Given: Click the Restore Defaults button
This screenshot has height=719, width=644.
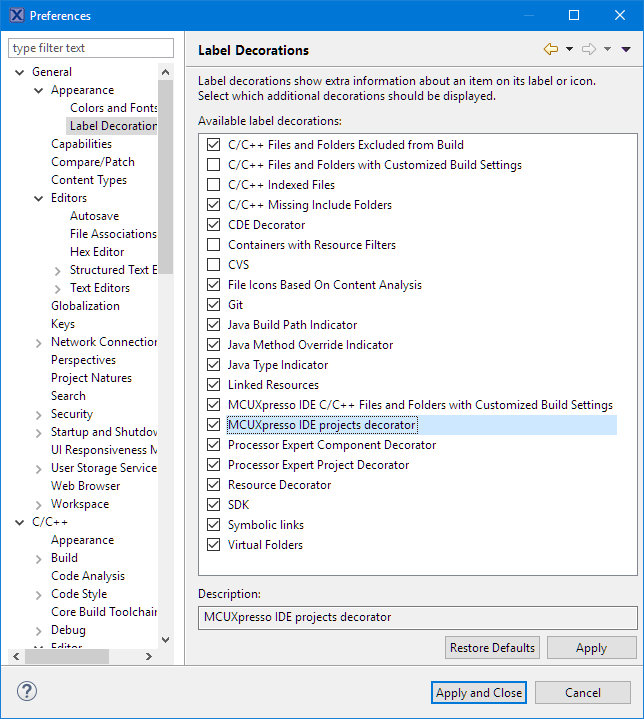Looking at the screenshot, I should [x=492, y=648].
